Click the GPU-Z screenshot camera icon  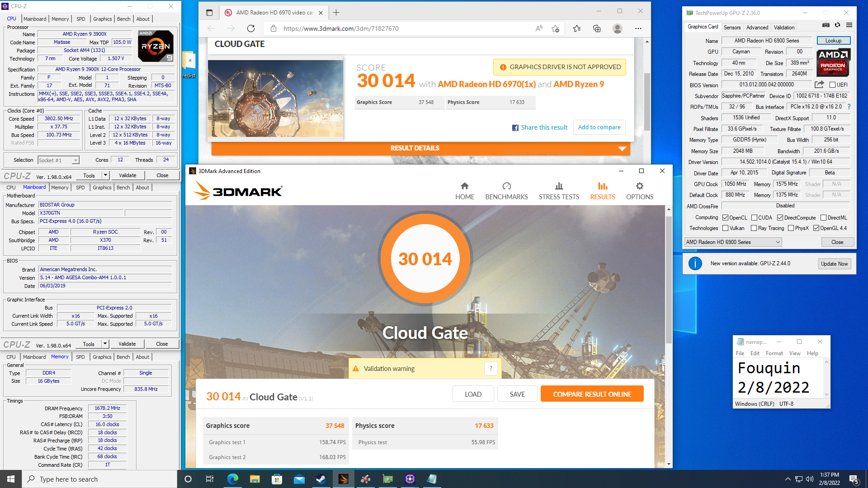tap(826, 25)
